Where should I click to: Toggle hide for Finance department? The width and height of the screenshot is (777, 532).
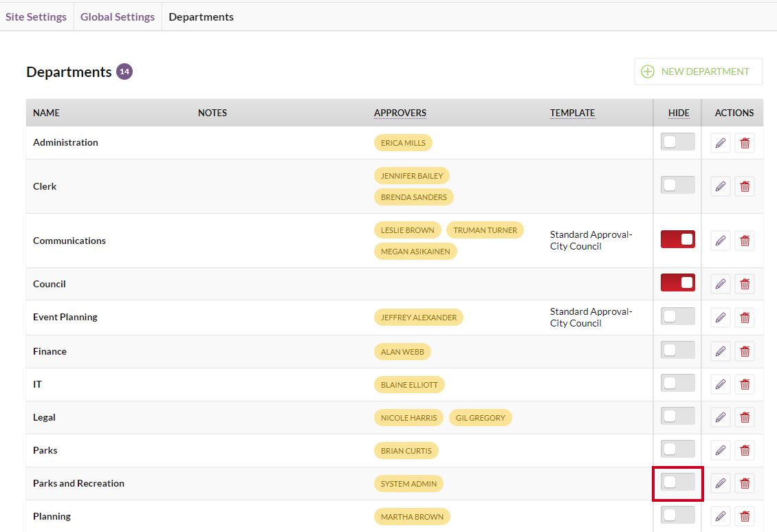pyautogui.click(x=678, y=350)
